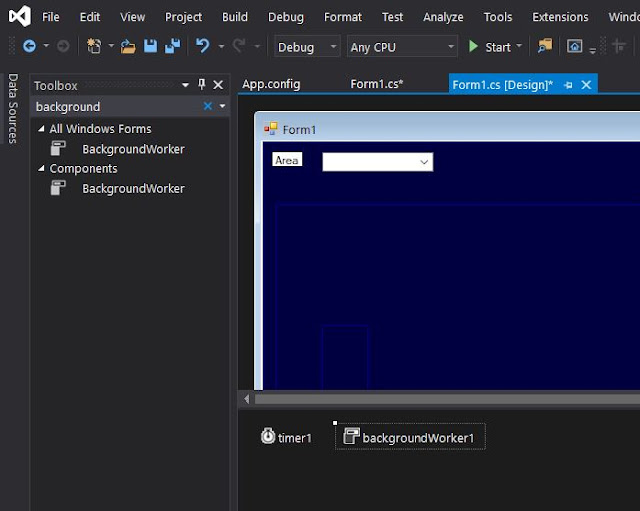Click the window layout icon right of Start

point(574,46)
